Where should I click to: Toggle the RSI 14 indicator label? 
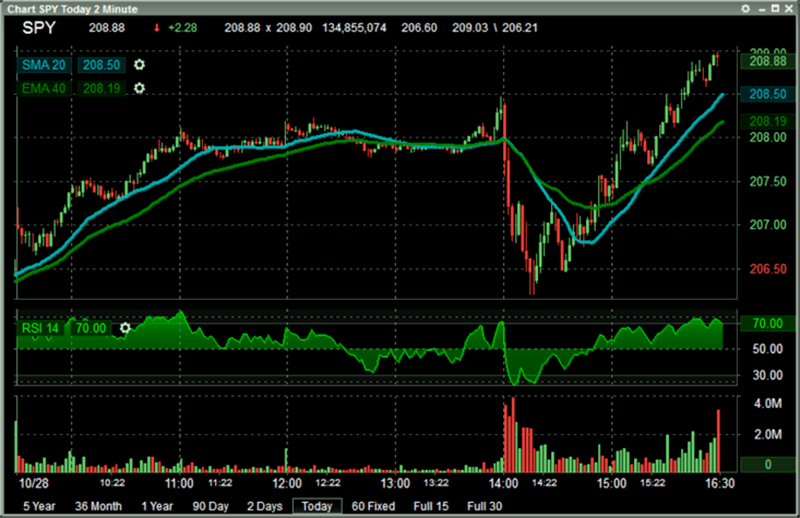tap(40, 328)
